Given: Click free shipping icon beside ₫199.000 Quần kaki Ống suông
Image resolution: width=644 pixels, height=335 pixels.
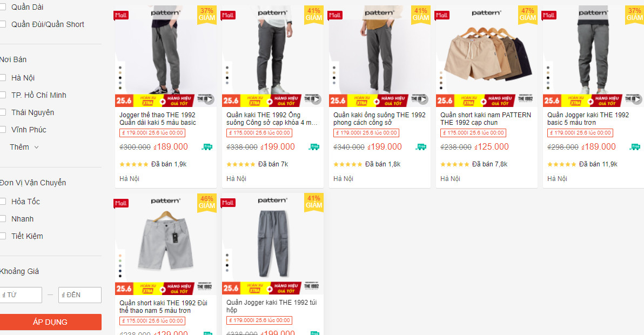Looking at the screenshot, I should coord(314,147).
